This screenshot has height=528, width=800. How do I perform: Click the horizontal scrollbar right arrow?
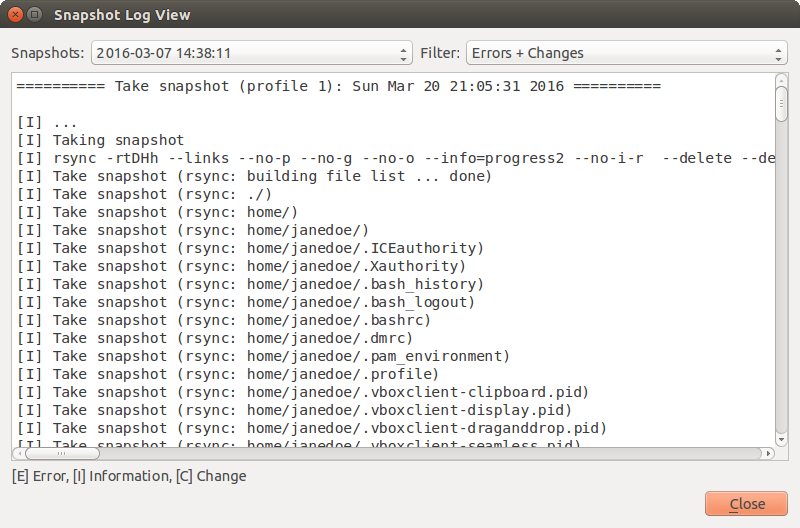pyautogui.click(x=768, y=453)
